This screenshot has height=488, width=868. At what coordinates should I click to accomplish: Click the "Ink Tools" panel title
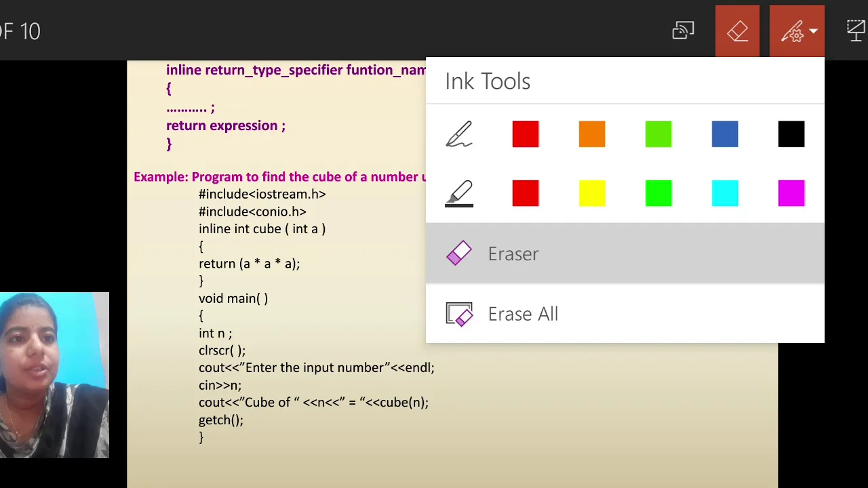488,81
